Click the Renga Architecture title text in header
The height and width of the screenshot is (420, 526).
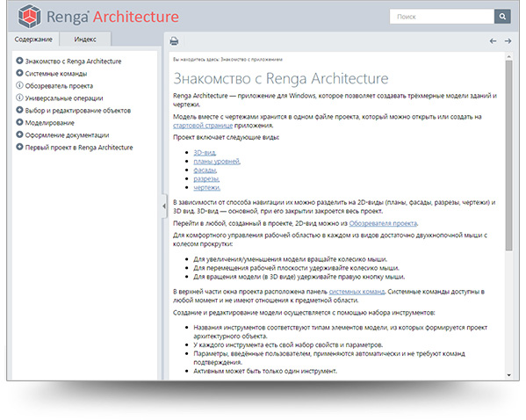coord(112,17)
